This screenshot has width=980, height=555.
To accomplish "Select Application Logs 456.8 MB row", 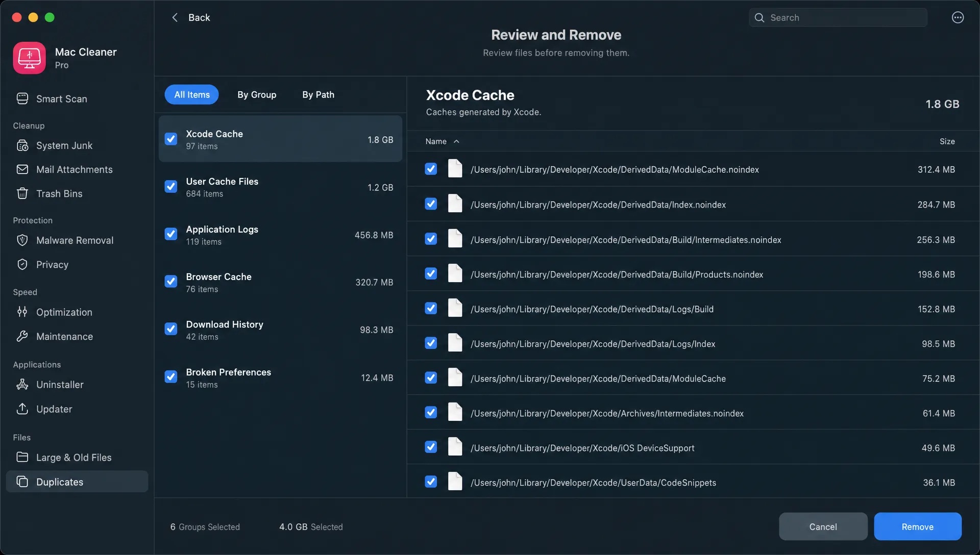I will (x=280, y=235).
